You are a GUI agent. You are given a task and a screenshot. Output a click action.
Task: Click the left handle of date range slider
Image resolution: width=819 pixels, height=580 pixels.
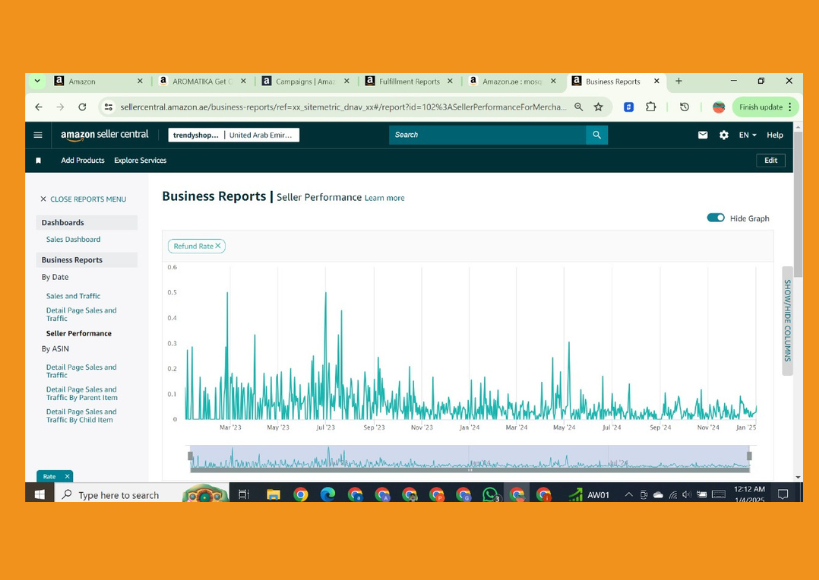tap(190, 456)
